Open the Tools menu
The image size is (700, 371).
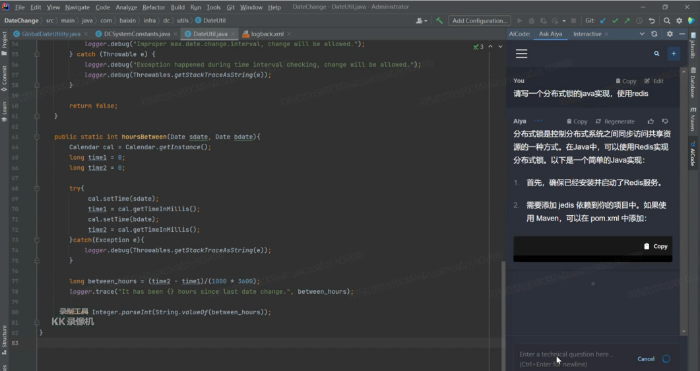213,7
